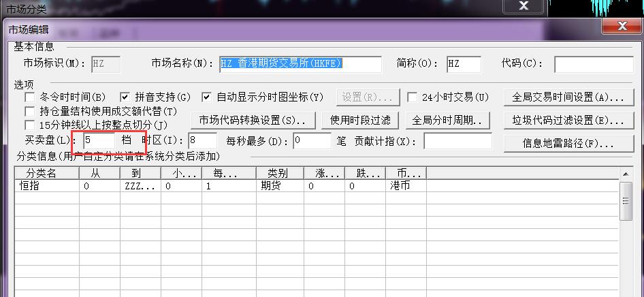The image size is (644, 297).
Task: Click the 港币 cell in 恒指 row
Action: [x=406, y=186]
